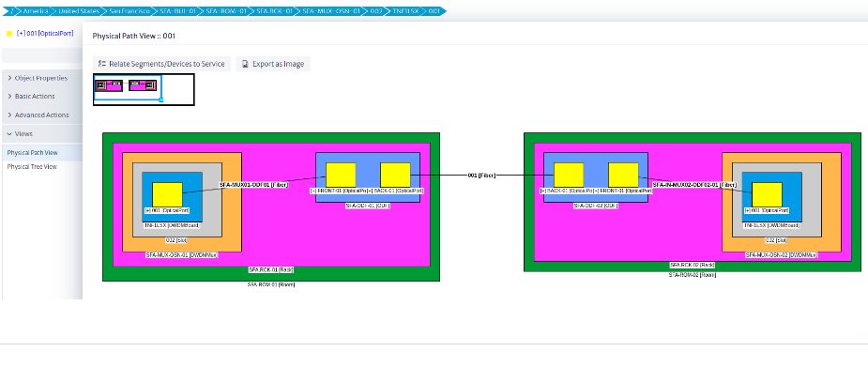Click [+] BACK-01 label under SFA-ODF-01
868x367 pixels.
(x=395, y=191)
